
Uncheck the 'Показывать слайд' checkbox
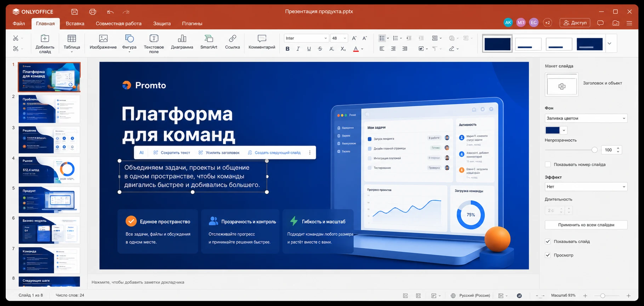click(548, 242)
